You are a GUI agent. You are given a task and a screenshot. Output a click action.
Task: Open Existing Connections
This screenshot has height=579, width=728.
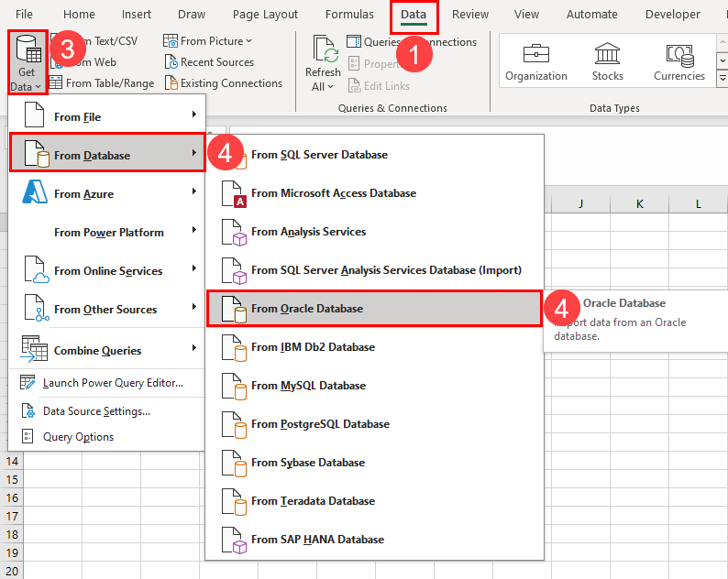point(224,83)
